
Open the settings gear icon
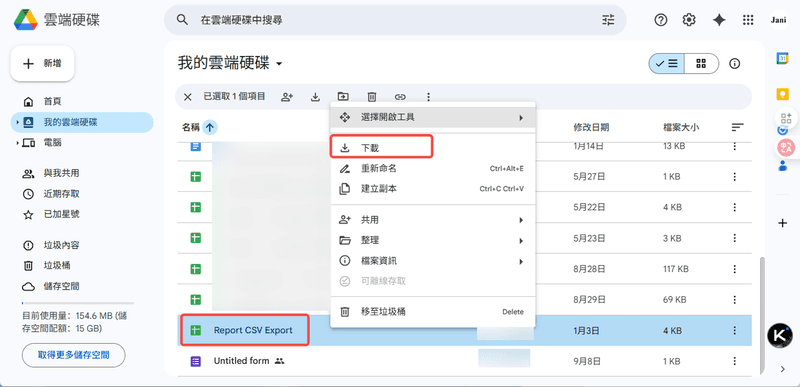point(689,20)
